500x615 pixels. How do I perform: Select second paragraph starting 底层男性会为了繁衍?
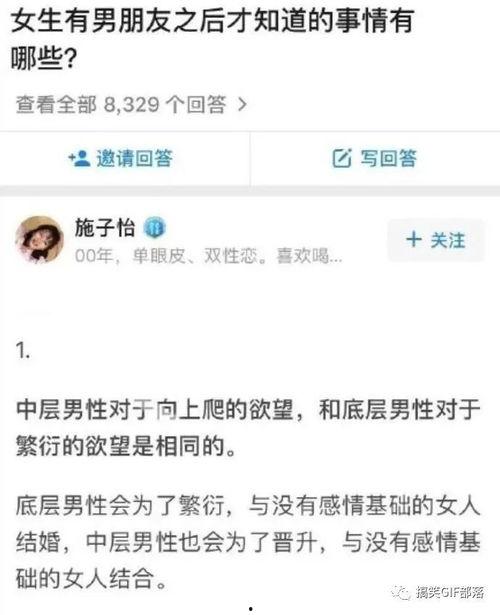248,542
